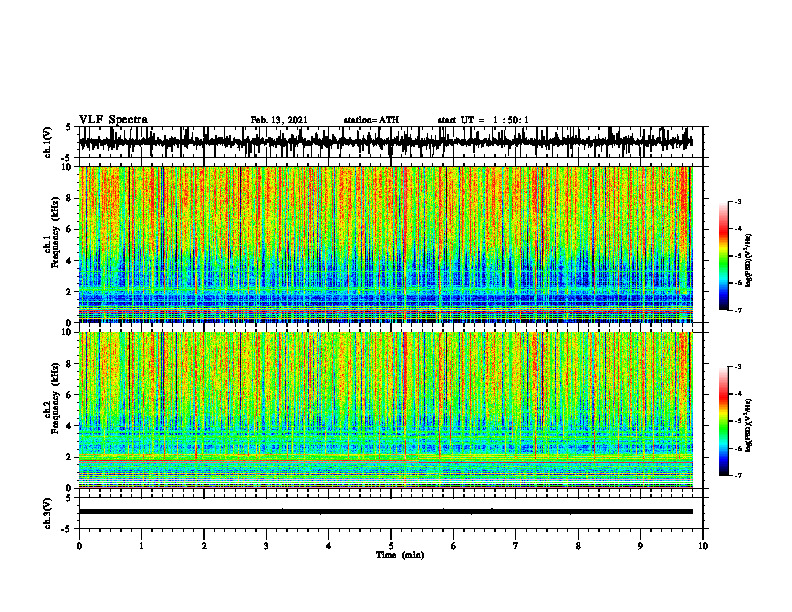This screenshot has height=612, width=792.
Task: Click the date 'Feb. 13, 2021'
Action: point(279,120)
